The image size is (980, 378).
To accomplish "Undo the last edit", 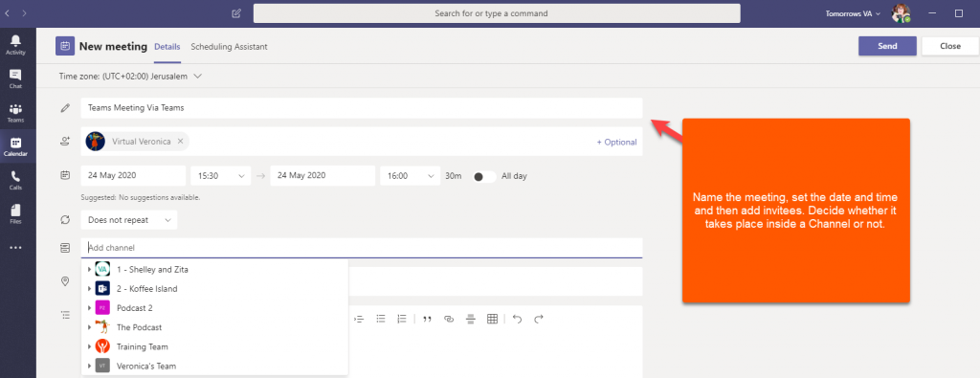I will [517, 320].
